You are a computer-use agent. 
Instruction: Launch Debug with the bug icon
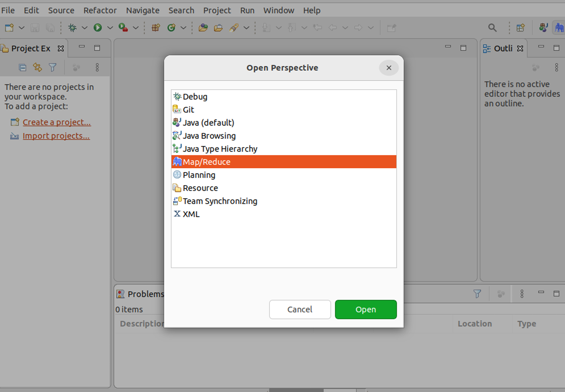[72, 28]
